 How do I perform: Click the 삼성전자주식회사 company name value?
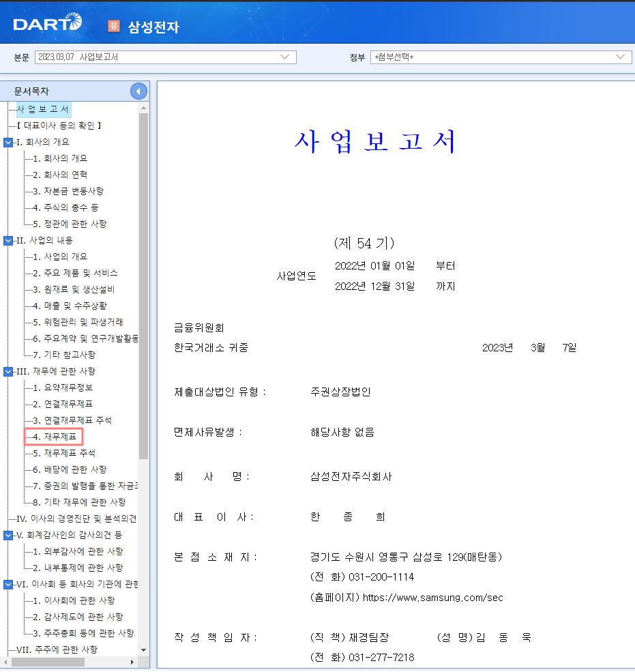(x=351, y=477)
